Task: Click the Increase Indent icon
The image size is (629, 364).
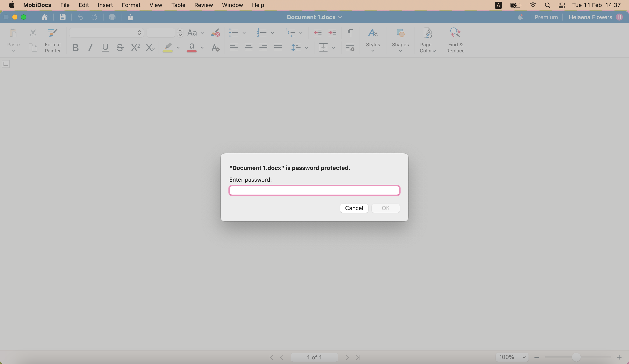Action: [x=332, y=33]
